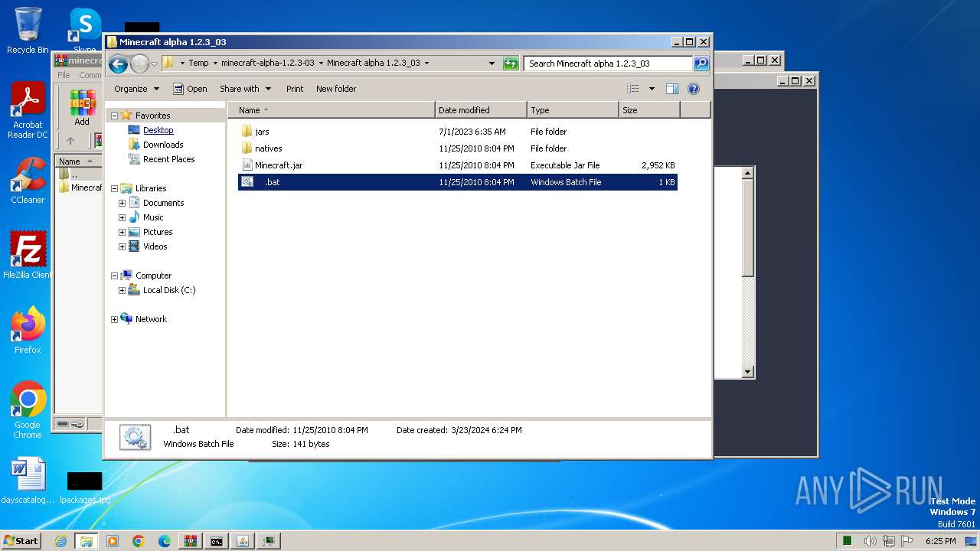Viewport: 980px width, 551px height.
Task: Expand the Videos library node
Action: pos(122,246)
